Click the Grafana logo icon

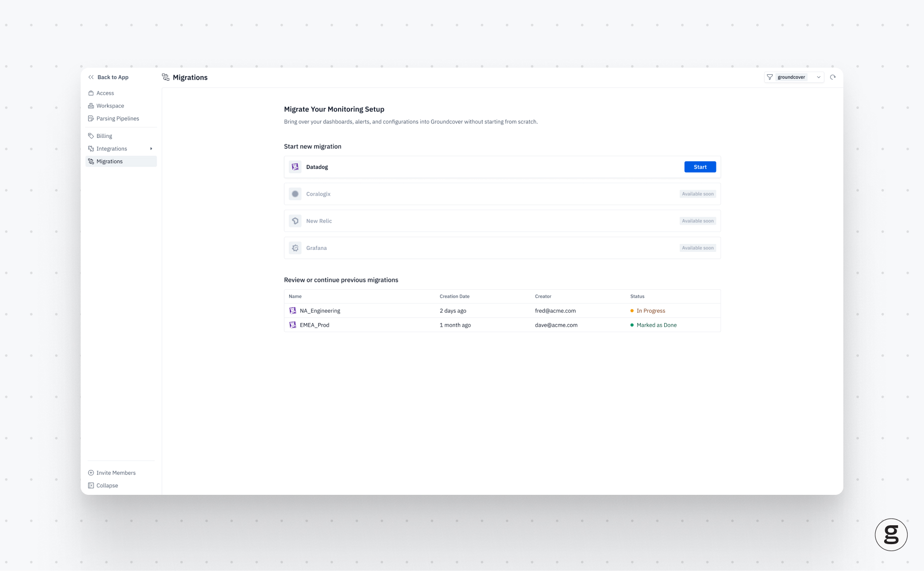click(295, 248)
